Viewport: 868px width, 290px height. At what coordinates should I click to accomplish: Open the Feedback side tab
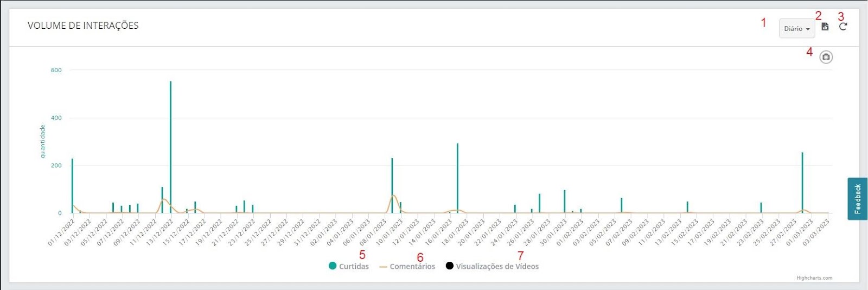[x=858, y=199]
